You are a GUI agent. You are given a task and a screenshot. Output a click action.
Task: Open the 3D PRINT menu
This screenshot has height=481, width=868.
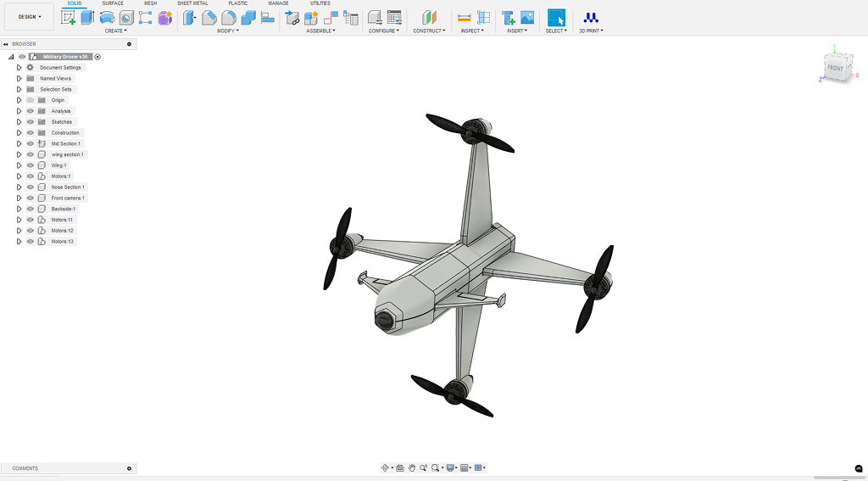(591, 31)
